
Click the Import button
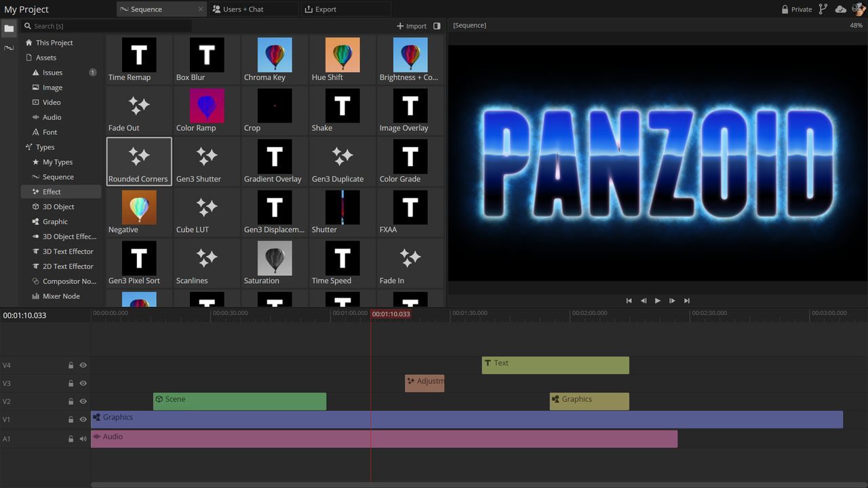coord(412,26)
